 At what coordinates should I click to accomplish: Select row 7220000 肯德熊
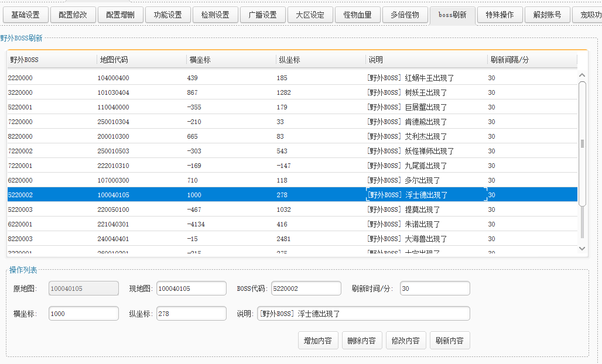click(292, 122)
